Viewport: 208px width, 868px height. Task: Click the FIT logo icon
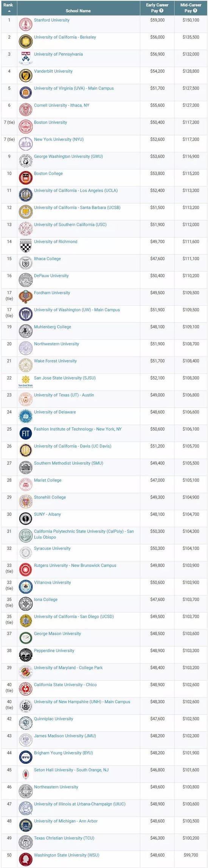(x=26, y=433)
